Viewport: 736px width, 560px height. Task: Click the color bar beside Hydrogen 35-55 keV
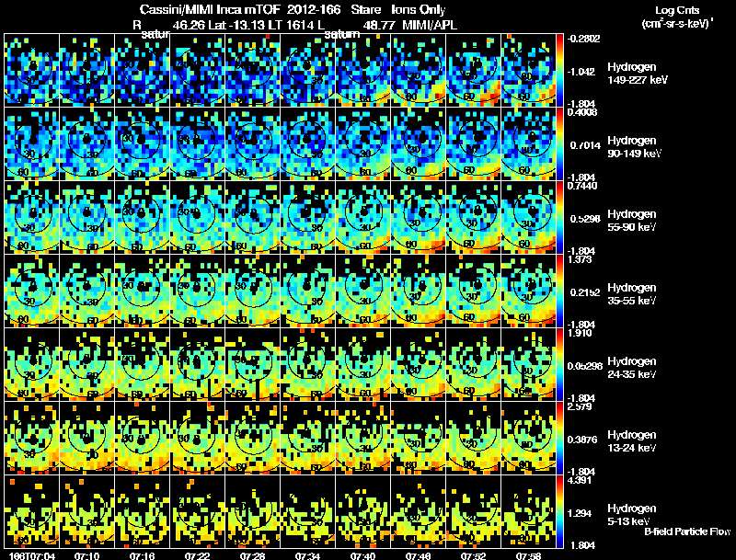(x=560, y=291)
